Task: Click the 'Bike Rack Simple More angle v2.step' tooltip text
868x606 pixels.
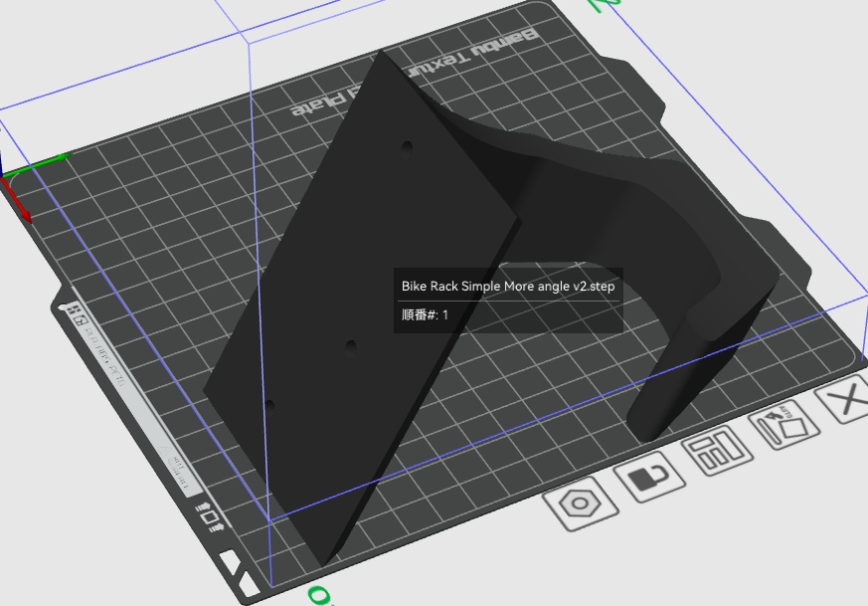Action: (x=508, y=287)
